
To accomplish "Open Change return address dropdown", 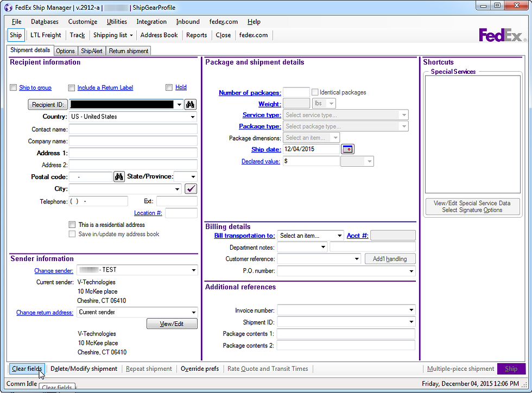I will 193,312.
